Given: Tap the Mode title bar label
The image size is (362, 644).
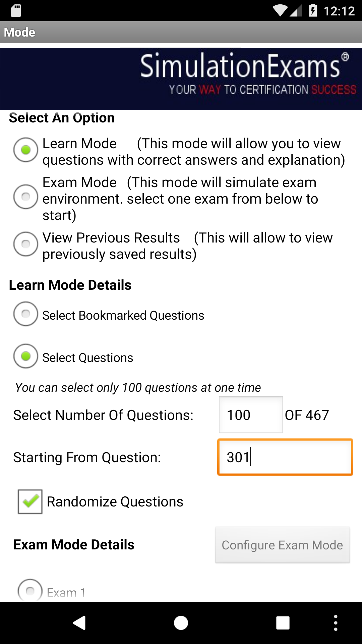Looking at the screenshot, I should pos(19,32).
